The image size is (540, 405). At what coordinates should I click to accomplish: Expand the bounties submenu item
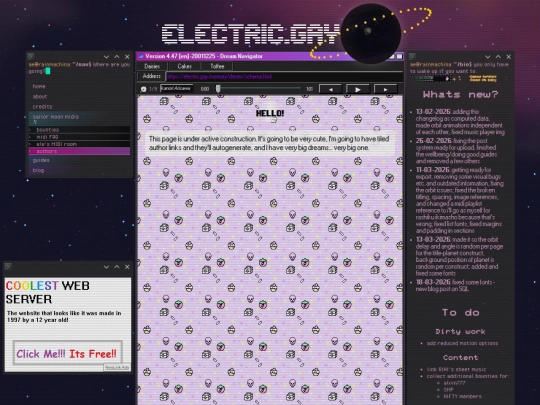click(79, 130)
